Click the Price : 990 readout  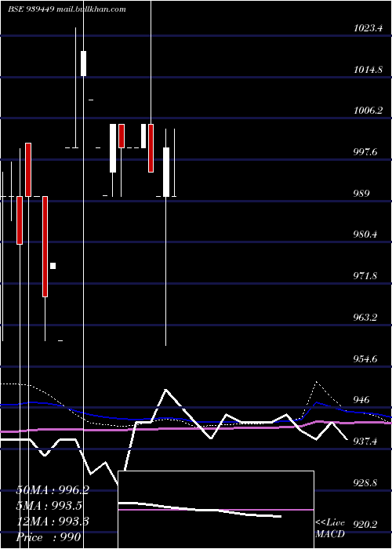click(49, 537)
